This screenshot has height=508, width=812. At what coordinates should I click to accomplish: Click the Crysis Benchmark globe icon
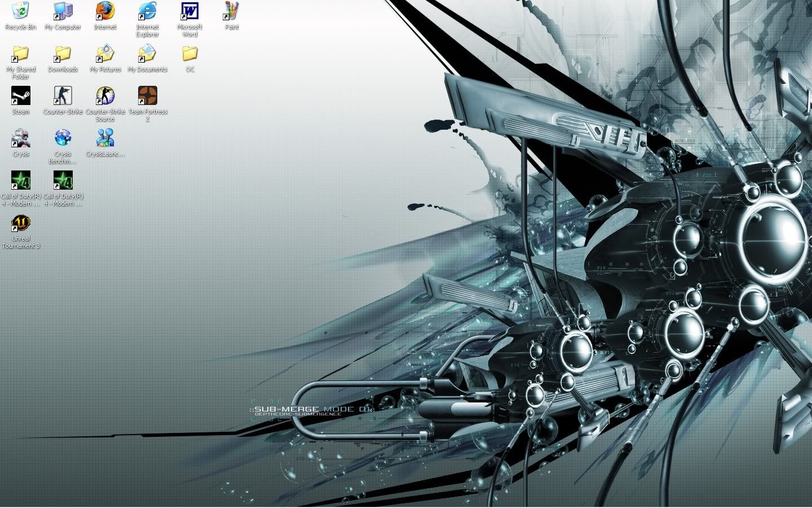coord(63,138)
